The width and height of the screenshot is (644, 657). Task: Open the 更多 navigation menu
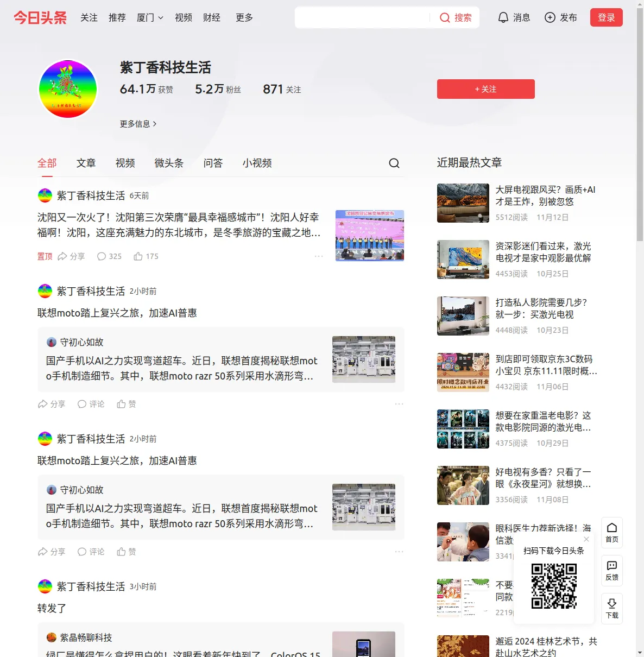(244, 17)
